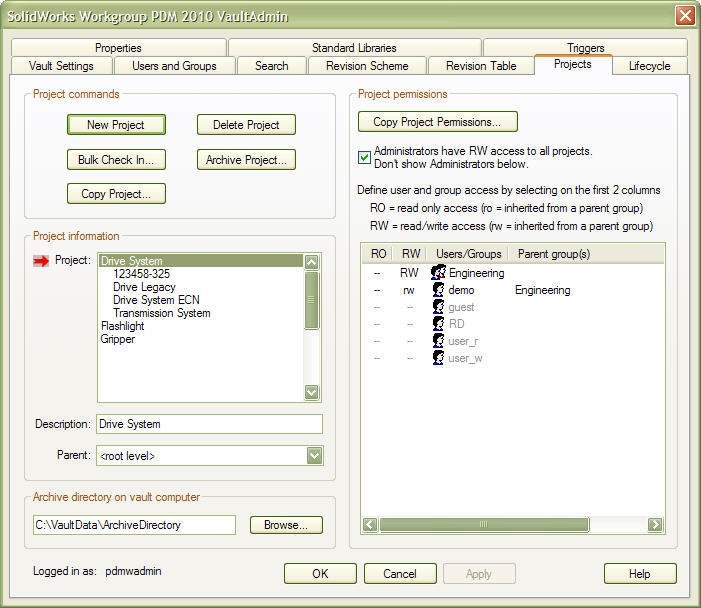Open the Revision Scheme tab
This screenshot has width=701, height=608.
[367, 66]
